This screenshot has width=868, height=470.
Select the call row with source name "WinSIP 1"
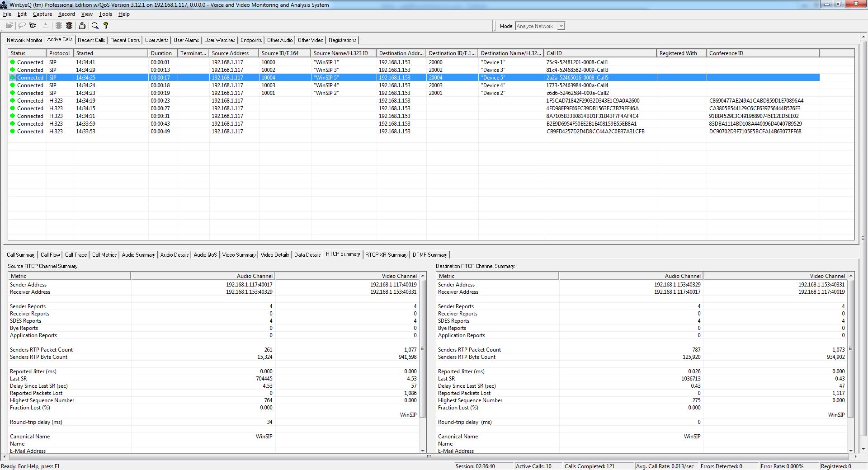click(414, 62)
